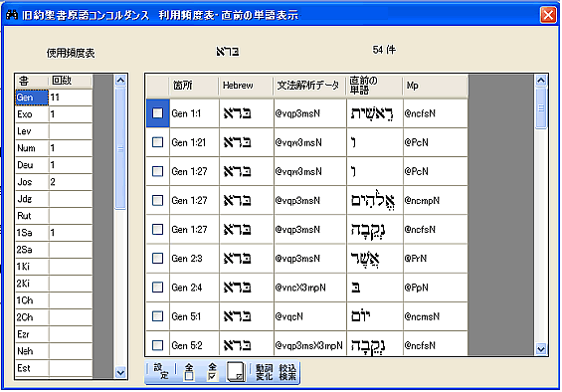Click the results table scroll-down arrow
This screenshot has height=392, width=562.
pos(541,348)
